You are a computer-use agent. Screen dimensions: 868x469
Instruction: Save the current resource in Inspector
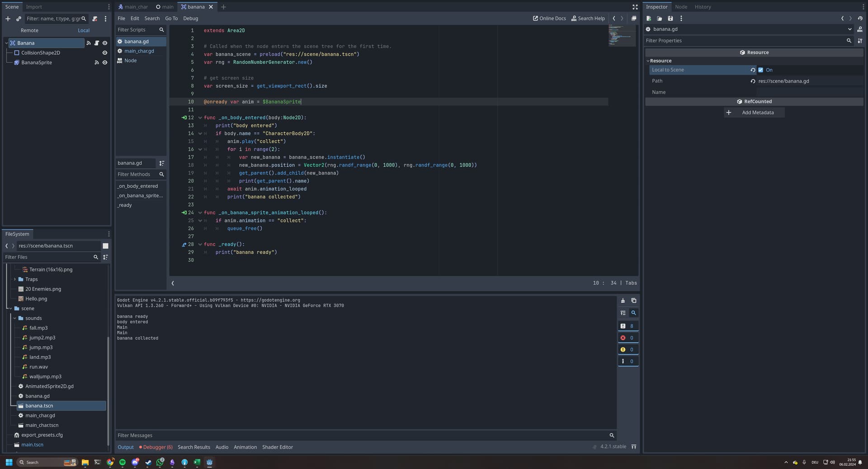[x=670, y=19]
